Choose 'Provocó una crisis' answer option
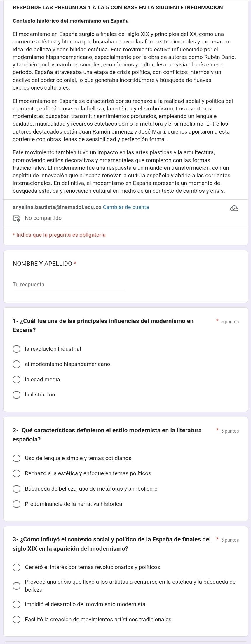Image resolution: width=251 pixels, height=644 pixels. click(x=17, y=586)
